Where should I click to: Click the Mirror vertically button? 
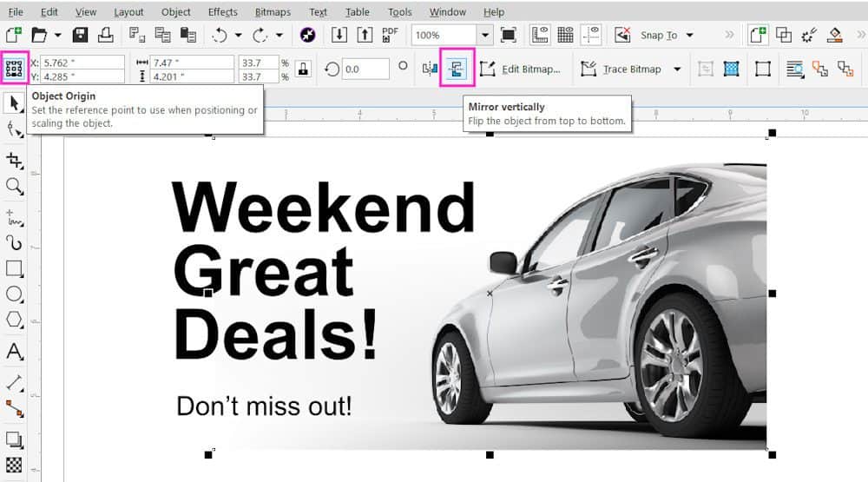point(457,69)
